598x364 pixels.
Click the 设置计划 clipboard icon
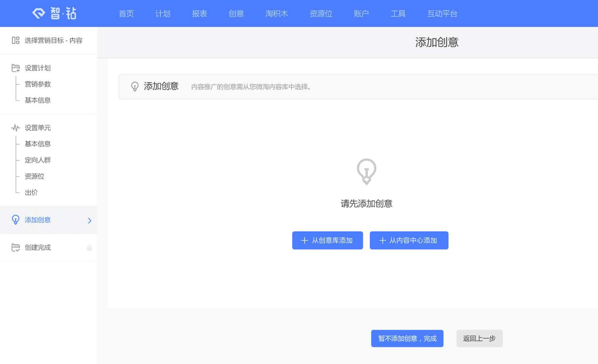15,68
